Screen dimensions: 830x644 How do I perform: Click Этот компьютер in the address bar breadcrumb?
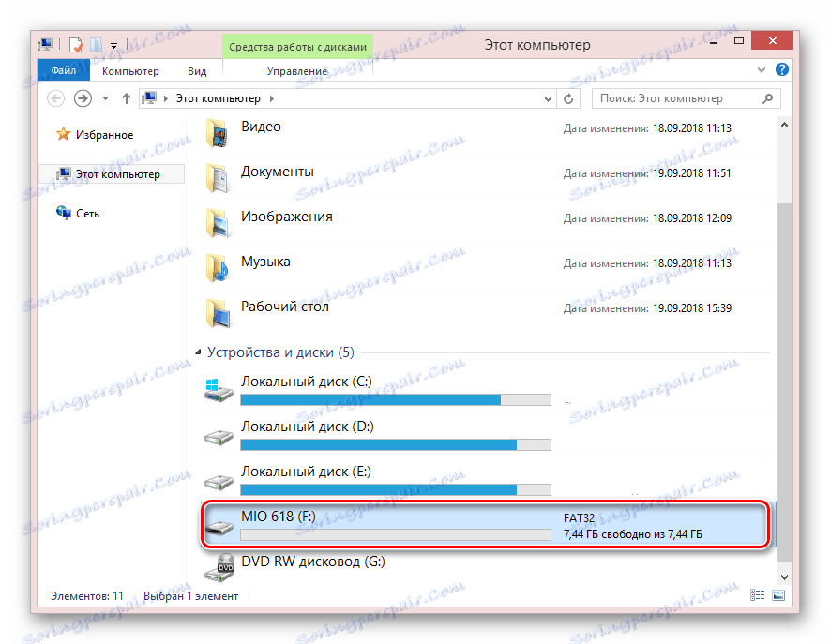pos(219,98)
